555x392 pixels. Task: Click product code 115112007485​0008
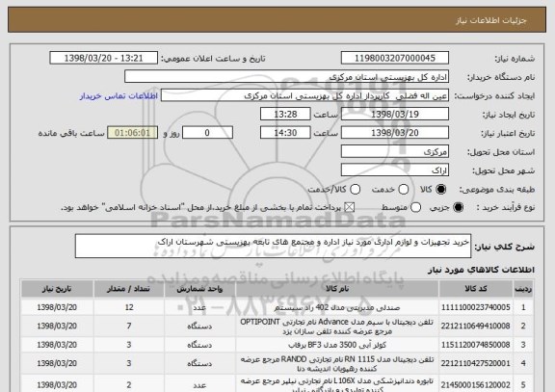pos(476,345)
